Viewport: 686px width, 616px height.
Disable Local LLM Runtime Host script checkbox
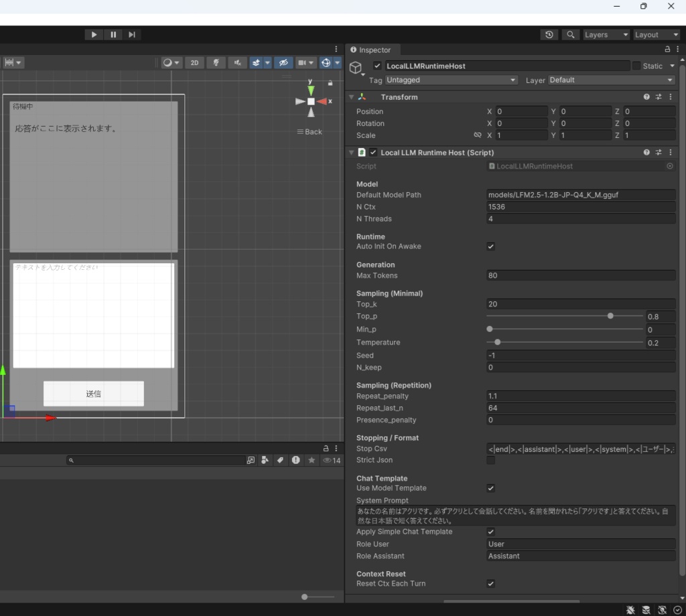click(373, 152)
